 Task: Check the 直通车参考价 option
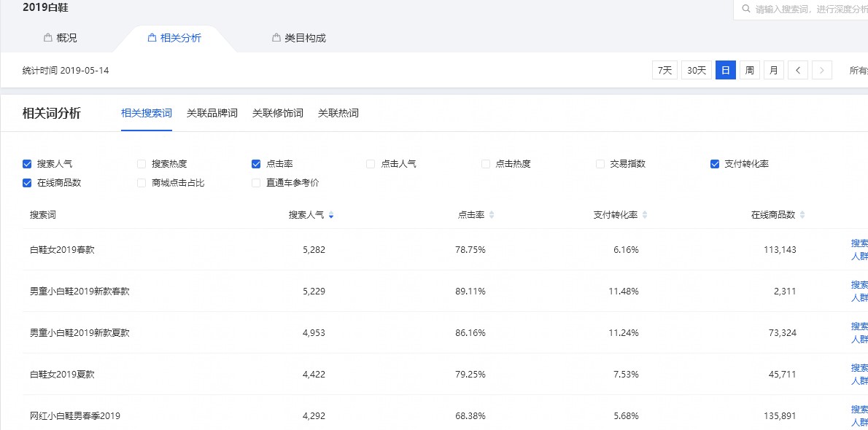coord(256,183)
